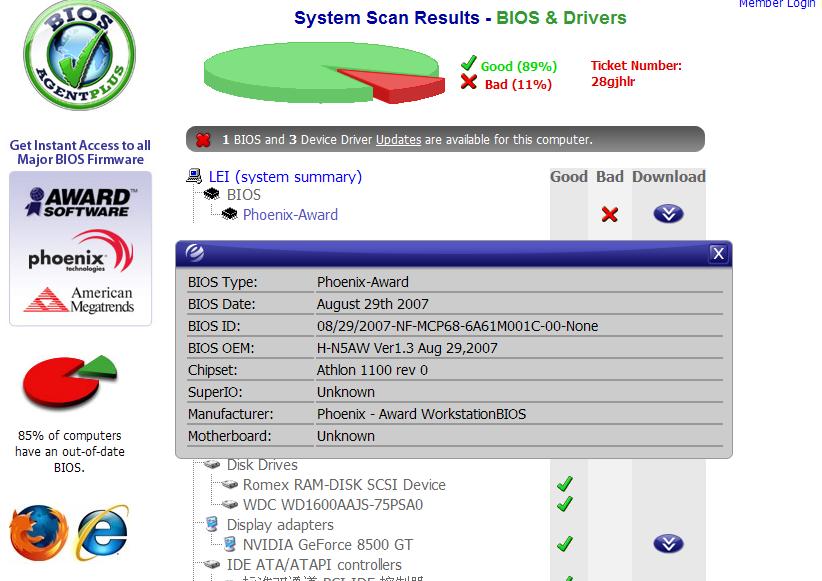Click the red bad X for Phoenix-Award

click(x=609, y=214)
